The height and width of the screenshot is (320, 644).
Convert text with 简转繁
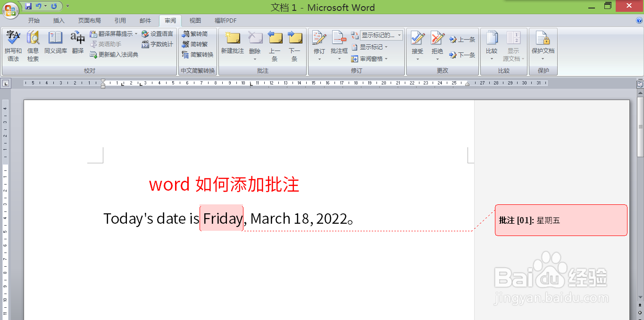(x=195, y=44)
